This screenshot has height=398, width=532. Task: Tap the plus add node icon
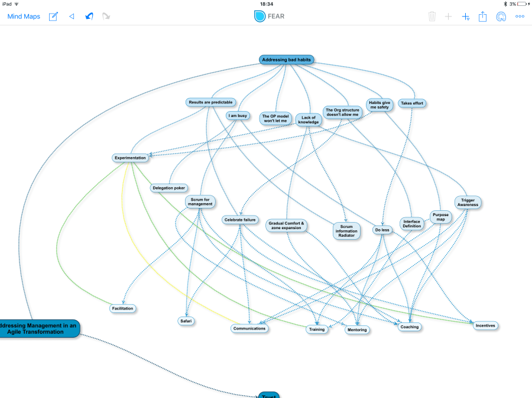[448, 17]
